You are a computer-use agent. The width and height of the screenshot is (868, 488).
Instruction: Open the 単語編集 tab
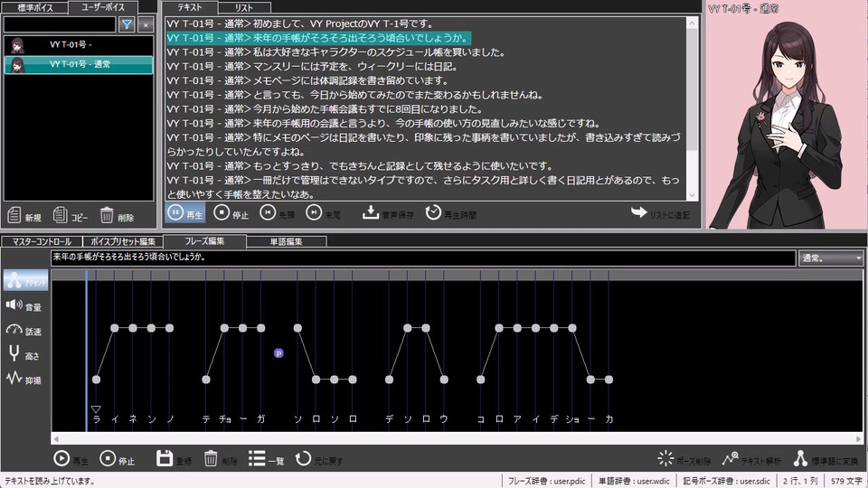click(287, 242)
